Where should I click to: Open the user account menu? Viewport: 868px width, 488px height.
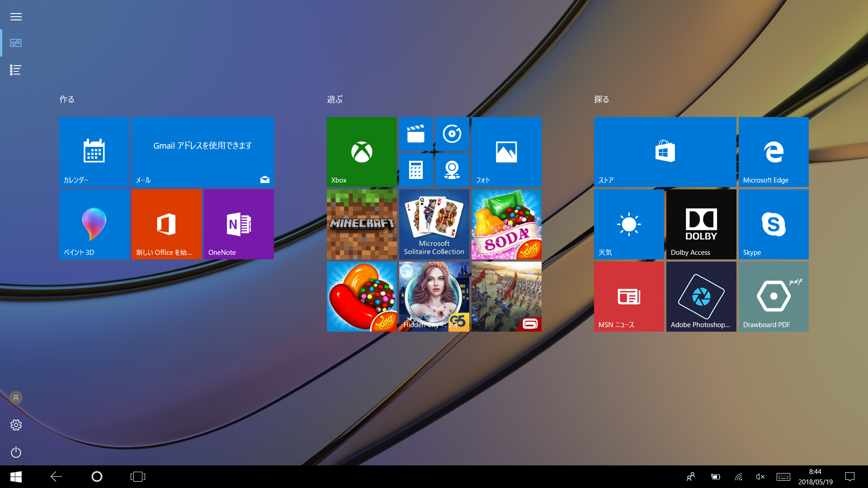click(x=16, y=398)
